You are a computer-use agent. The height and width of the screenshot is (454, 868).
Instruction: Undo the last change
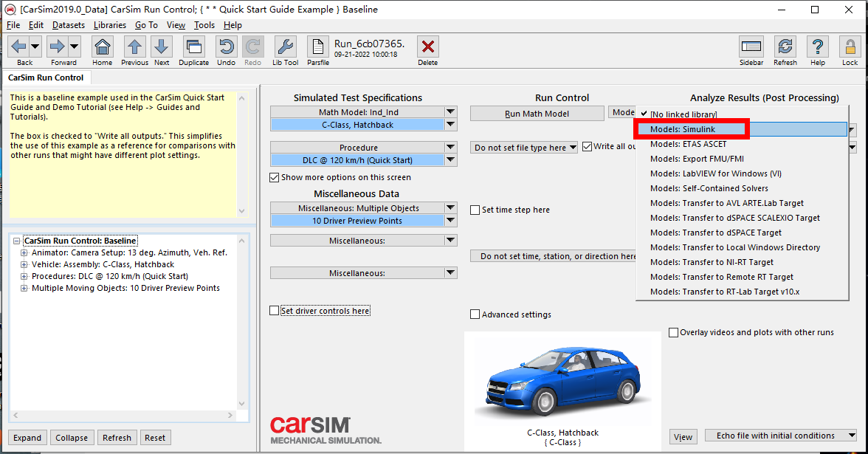226,47
